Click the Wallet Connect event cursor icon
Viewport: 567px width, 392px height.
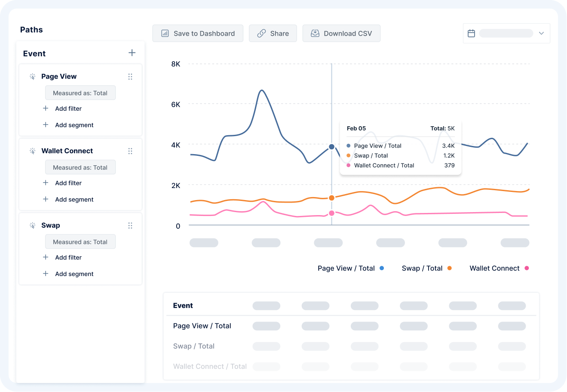click(32, 151)
